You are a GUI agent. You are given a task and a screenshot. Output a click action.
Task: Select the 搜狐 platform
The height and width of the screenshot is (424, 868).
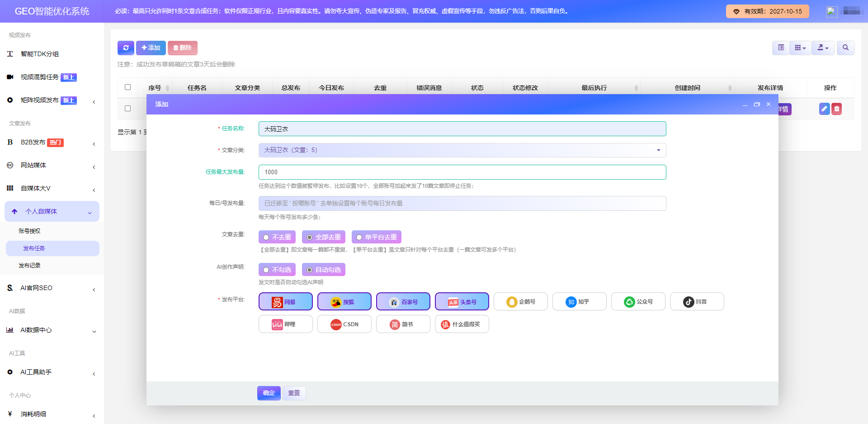(x=344, y=301)
